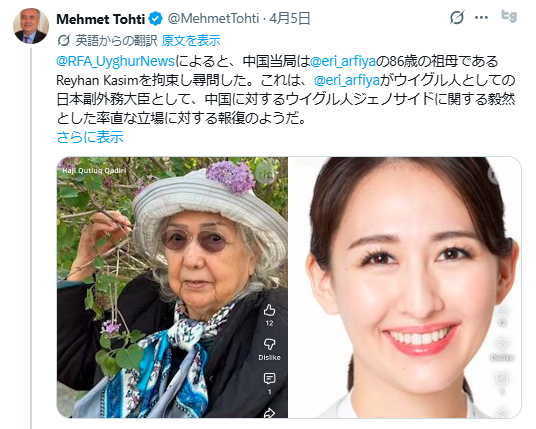Click the blue verified badge
The width and height of the screenshot is (536, 429).
[x=156, y=19]
